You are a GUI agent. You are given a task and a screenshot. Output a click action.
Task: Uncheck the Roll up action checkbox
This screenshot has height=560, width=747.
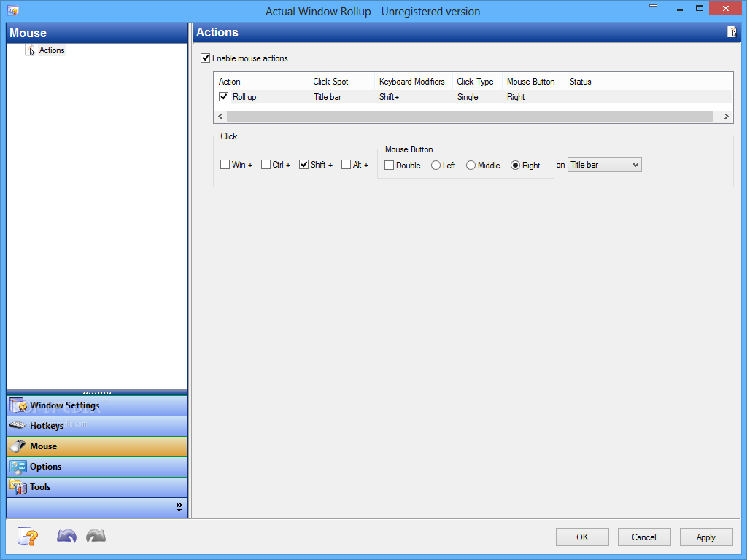(223, 97)
